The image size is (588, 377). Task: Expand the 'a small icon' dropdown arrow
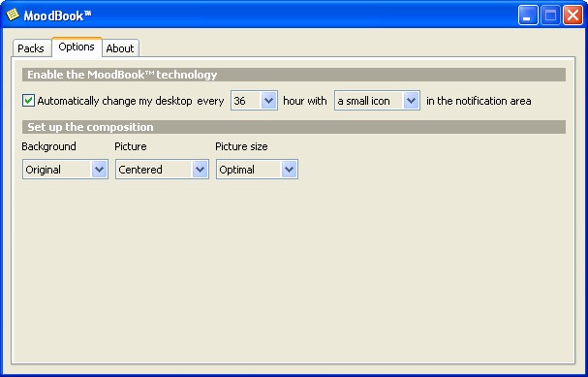pyautogui.click(x=412, y=101)
